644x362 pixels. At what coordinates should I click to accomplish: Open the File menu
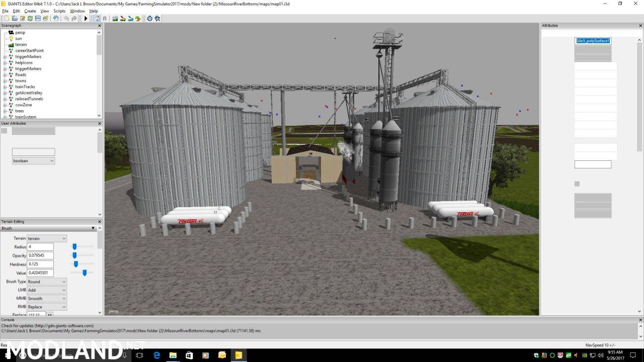5,11
